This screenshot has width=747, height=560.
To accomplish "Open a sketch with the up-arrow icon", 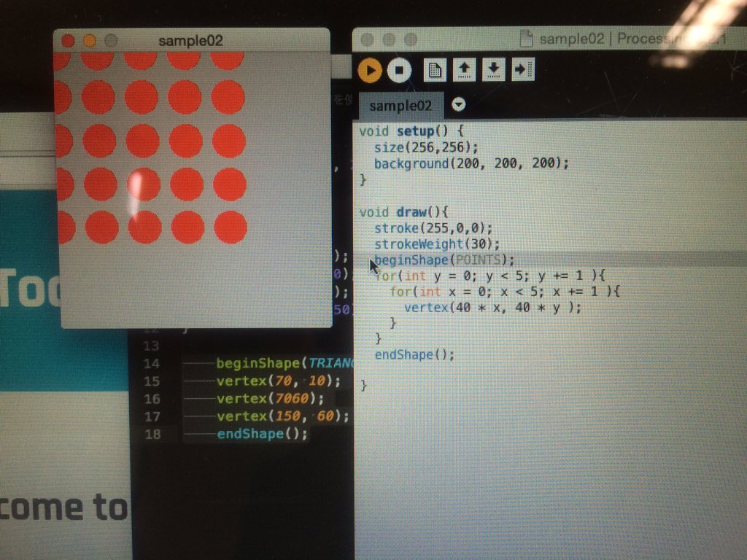I will point(464,70).
